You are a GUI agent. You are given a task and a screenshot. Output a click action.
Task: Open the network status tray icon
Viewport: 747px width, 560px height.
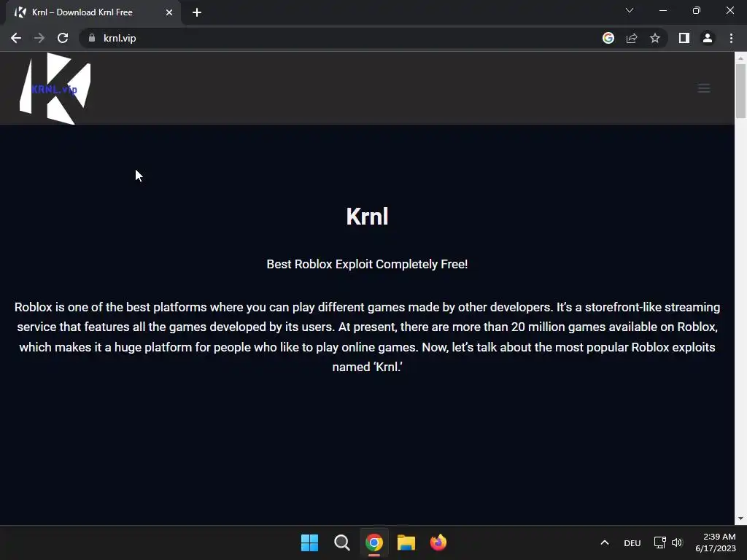[x=659, y=542]
